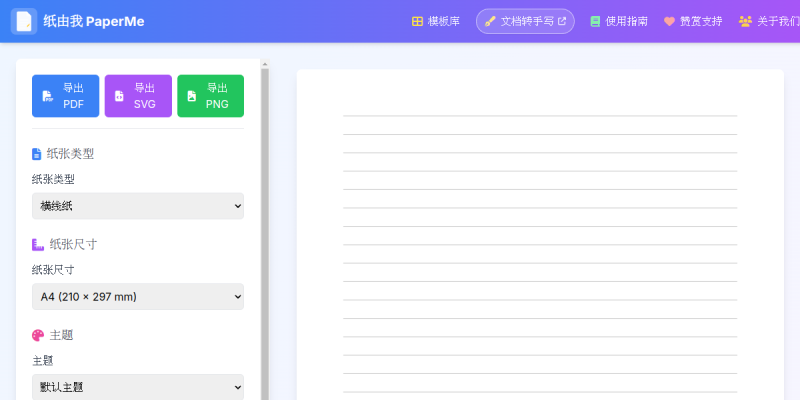This screenshot has height=400, width=800.
Task: Click the sidebar vertical scrollbar track
Action: tap(264, 235)
